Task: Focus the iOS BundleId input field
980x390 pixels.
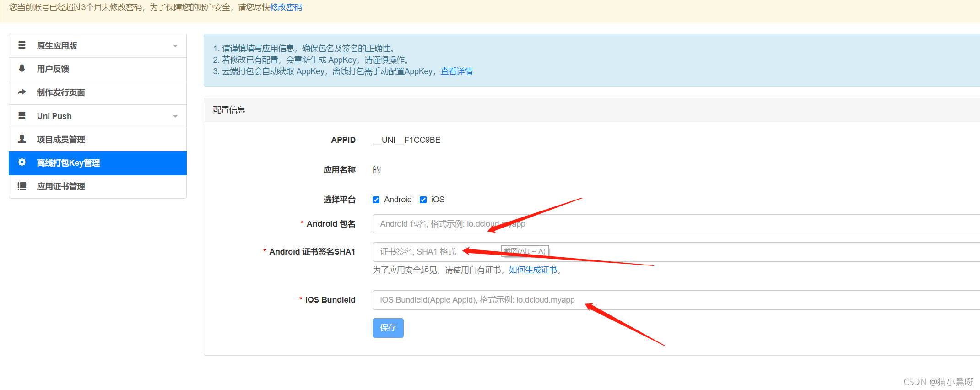Action: click(676, 300)
